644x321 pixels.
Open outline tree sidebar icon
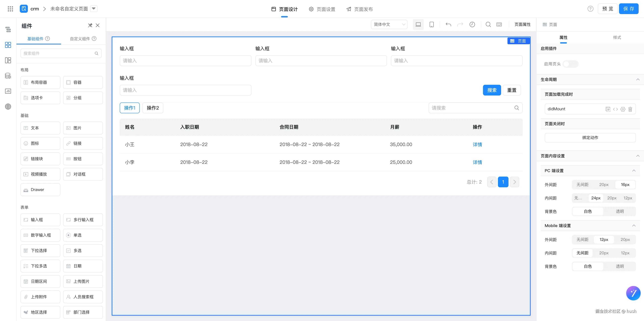[8, 29]
